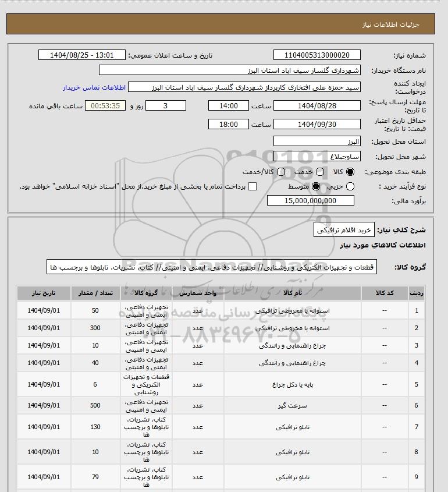Click the شماره نیاز number field

(317, 55)
